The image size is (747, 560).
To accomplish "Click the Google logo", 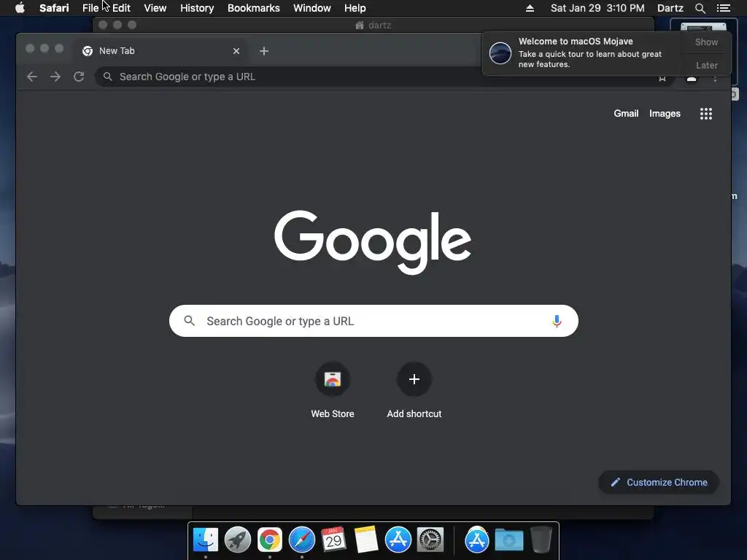I will tap(373, 242).
